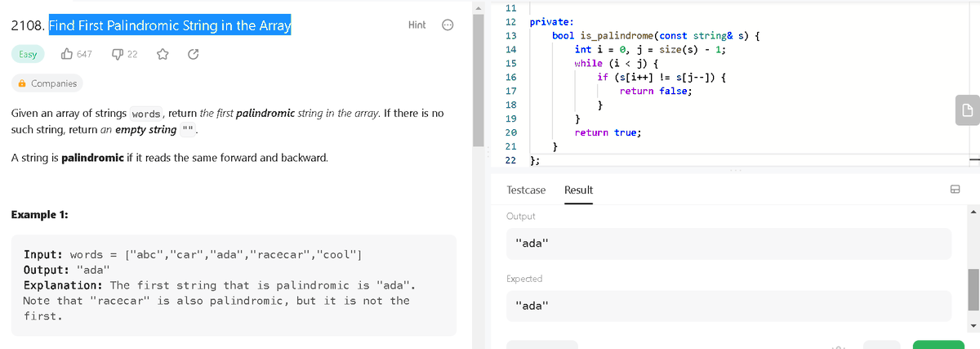Click line number 11 in the gutter
The image size is (980, 349).
pos(510,8)
